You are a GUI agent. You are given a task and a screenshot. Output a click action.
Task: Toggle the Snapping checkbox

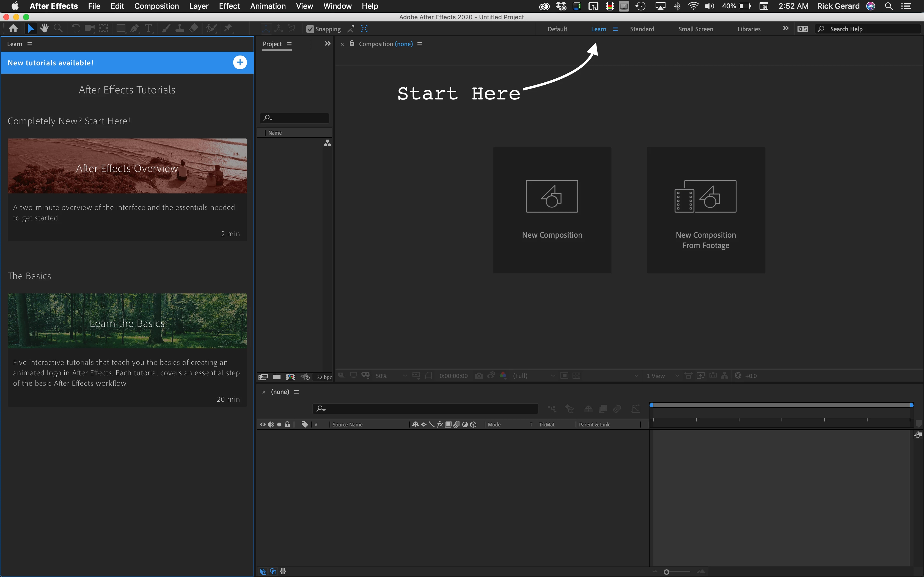click(310, 29)
